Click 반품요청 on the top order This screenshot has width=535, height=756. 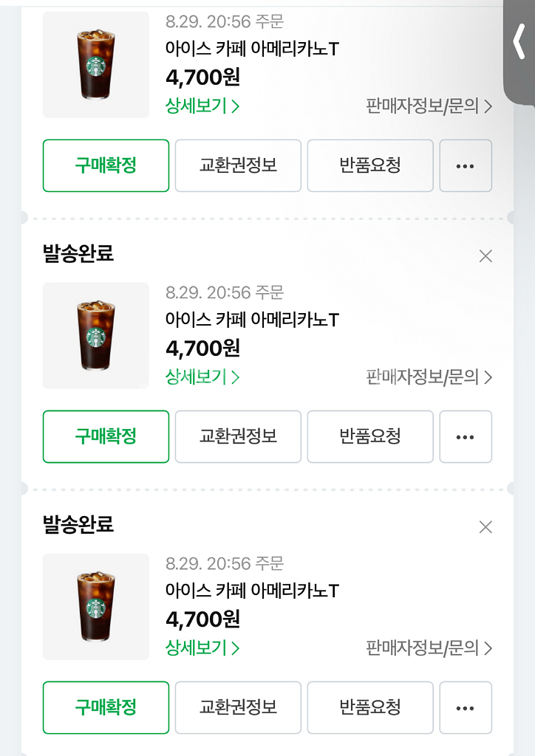coord(370,165)
